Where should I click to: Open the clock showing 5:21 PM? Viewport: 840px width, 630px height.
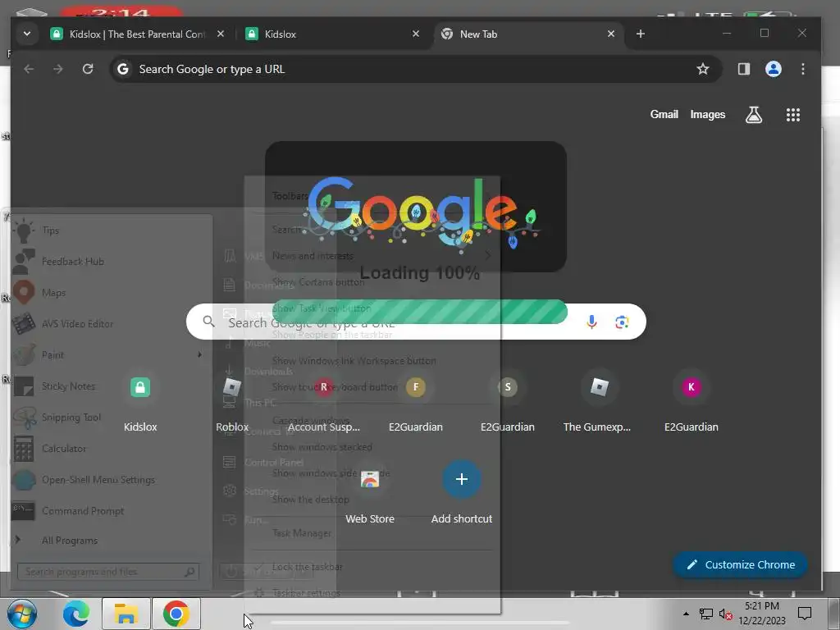point(762,614)
